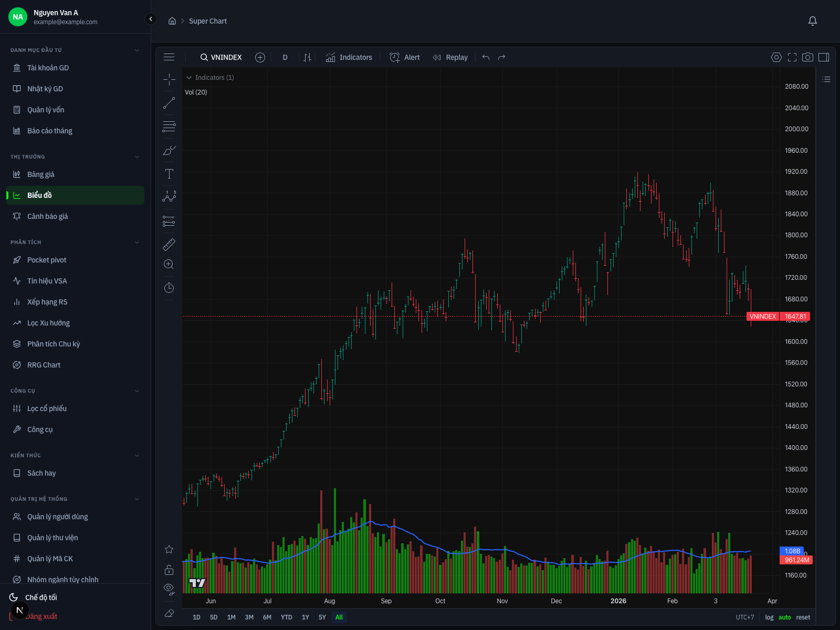The width and height of the screenshot is (840, 630).
Task: Open Pocket pivot in sidebar
Action: coord(47,260)
